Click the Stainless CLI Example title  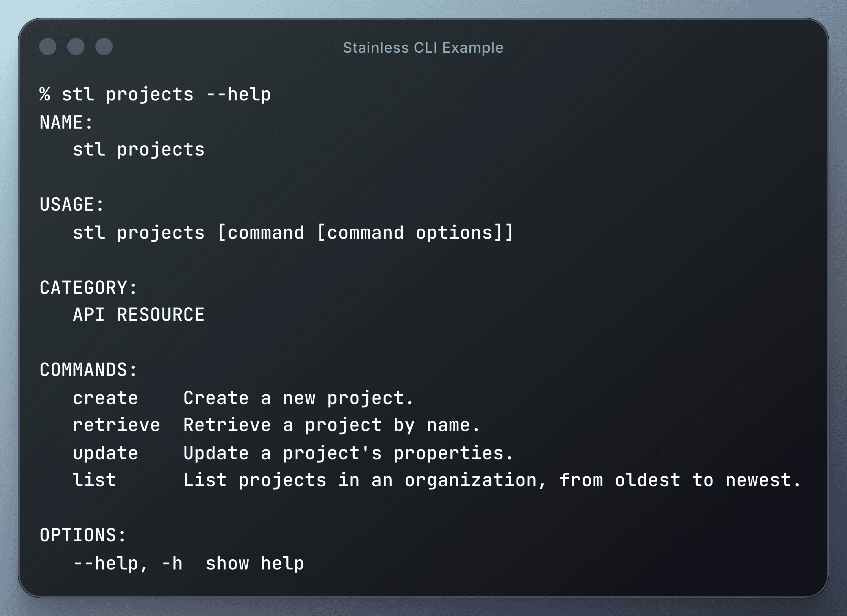[423, 48]
